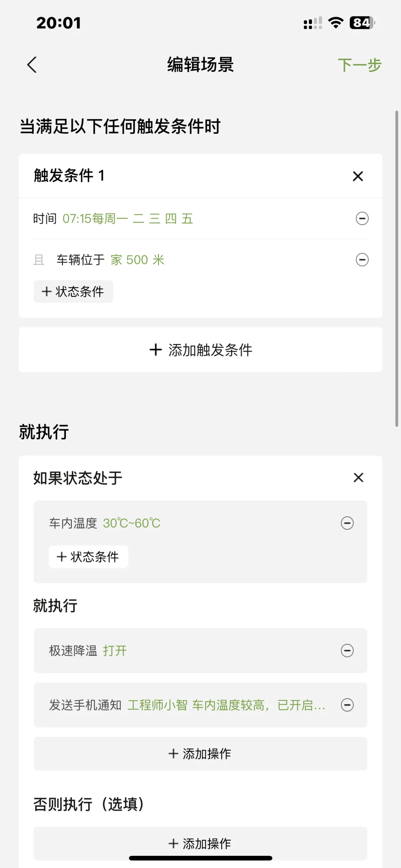Screen dimensions: 401x868
Task: Click the vertical scrollbar on the right
Action: click(396, 269)
